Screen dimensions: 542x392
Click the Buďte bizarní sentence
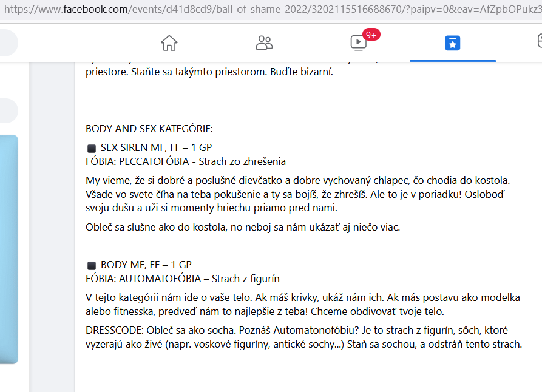coord(302,72)
